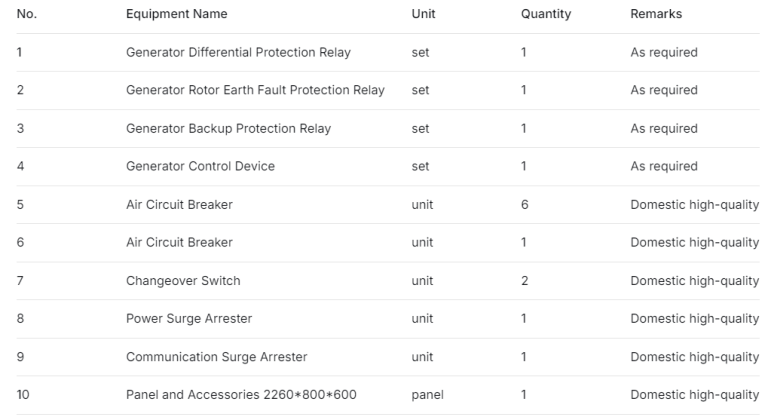Click Generator Backup Protection Relay row

click(228, 128)
